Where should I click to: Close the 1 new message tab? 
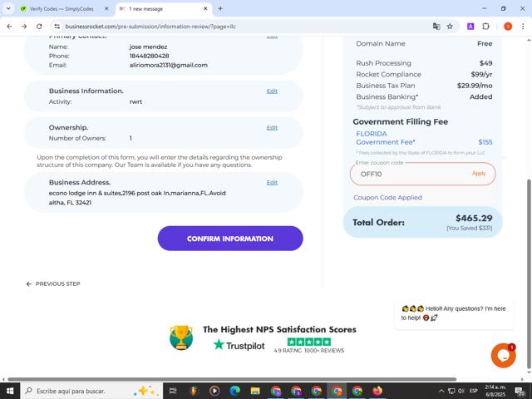pyautogui.click(x=205, y=9)
